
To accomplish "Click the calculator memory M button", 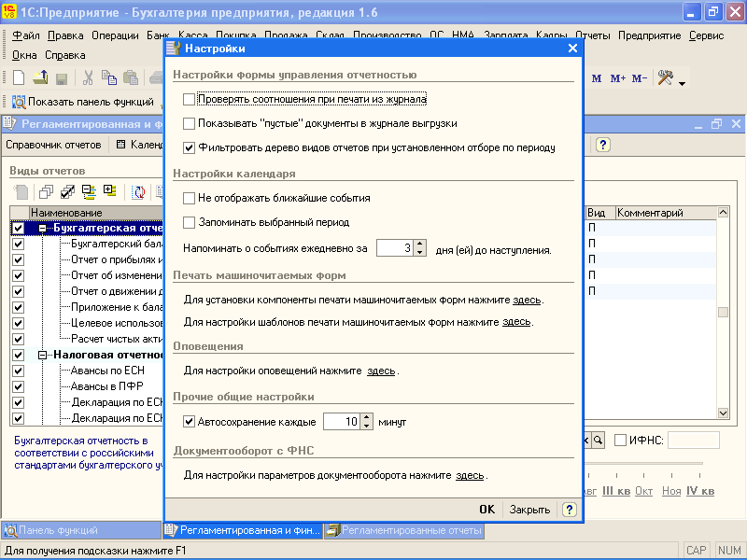I will [x=597, y=78].
